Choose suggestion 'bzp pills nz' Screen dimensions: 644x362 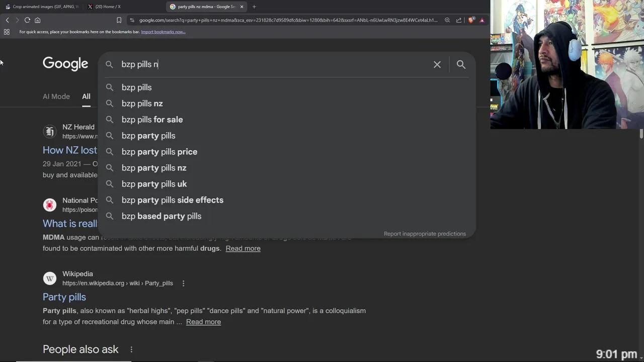pyautogui.click(x=287, y=104)
